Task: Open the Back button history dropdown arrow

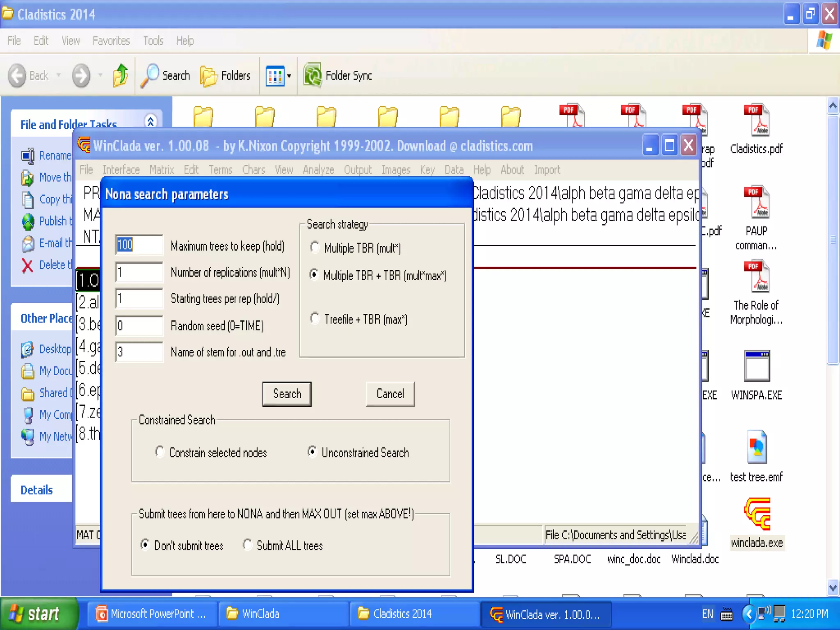Action: [x=59, y=75]
